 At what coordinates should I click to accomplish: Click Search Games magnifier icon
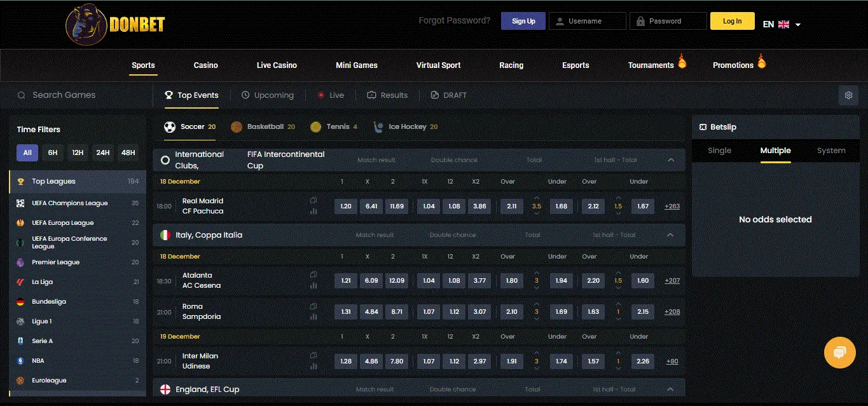(21, 95)
